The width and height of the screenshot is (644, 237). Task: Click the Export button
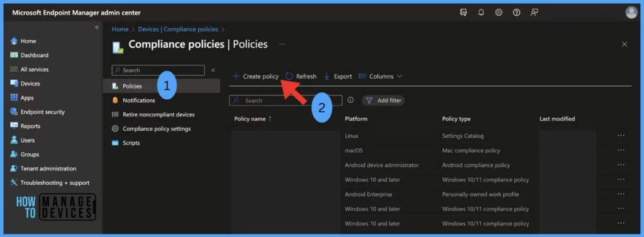click(338, 77)
